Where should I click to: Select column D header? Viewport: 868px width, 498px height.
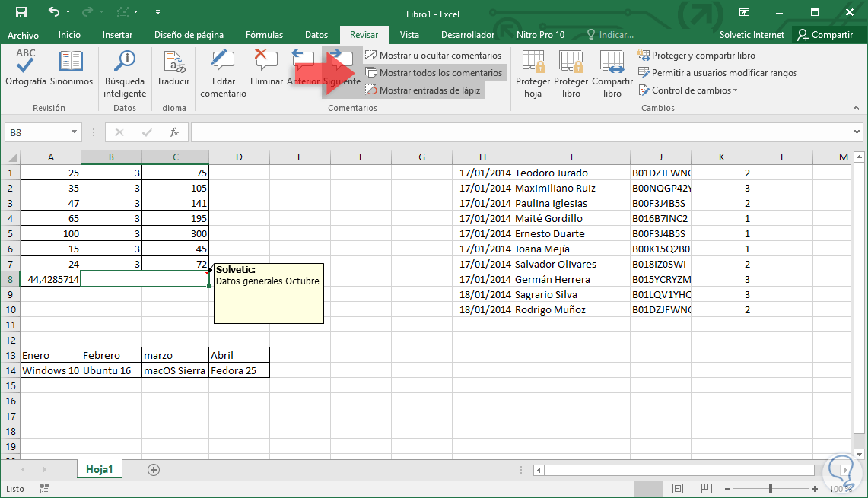(x=239, y=157)
